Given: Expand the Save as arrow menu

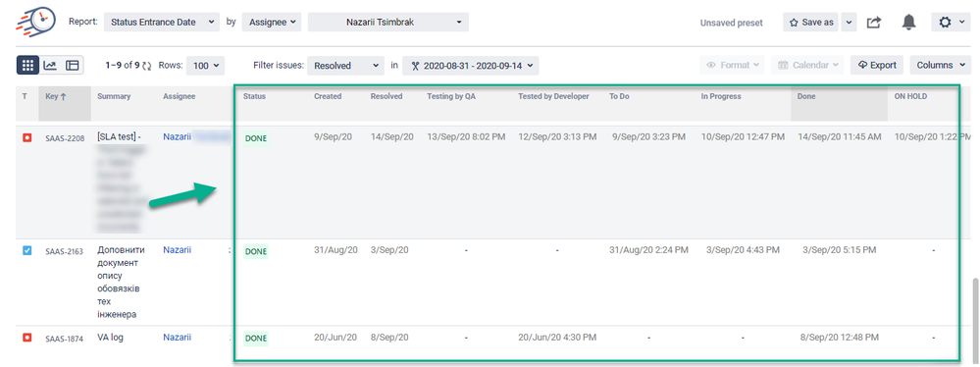Looking at the screenshot, I should (x=849, y=22).
